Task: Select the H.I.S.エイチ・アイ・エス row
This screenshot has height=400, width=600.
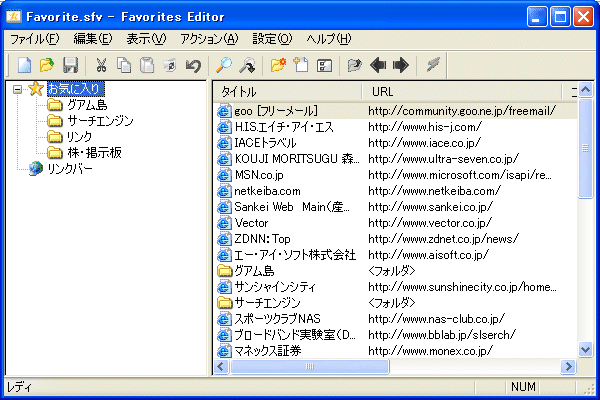Action: tap(396, 127)
